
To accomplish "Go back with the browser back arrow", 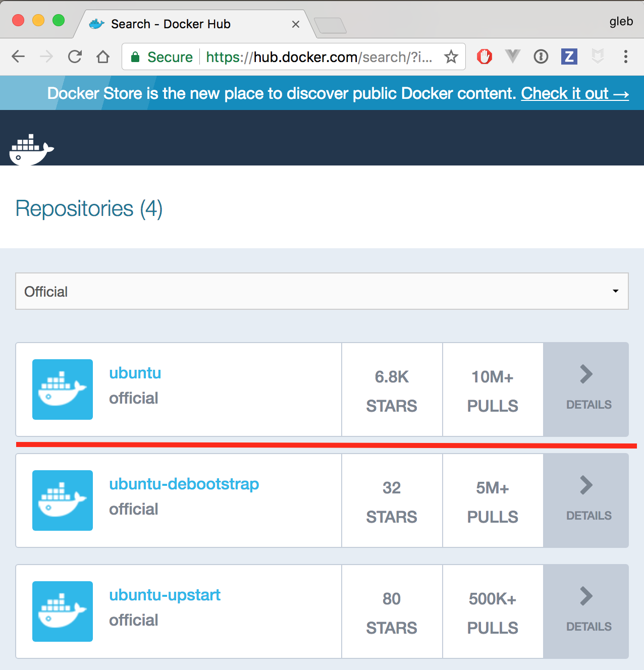I will 18,57.
